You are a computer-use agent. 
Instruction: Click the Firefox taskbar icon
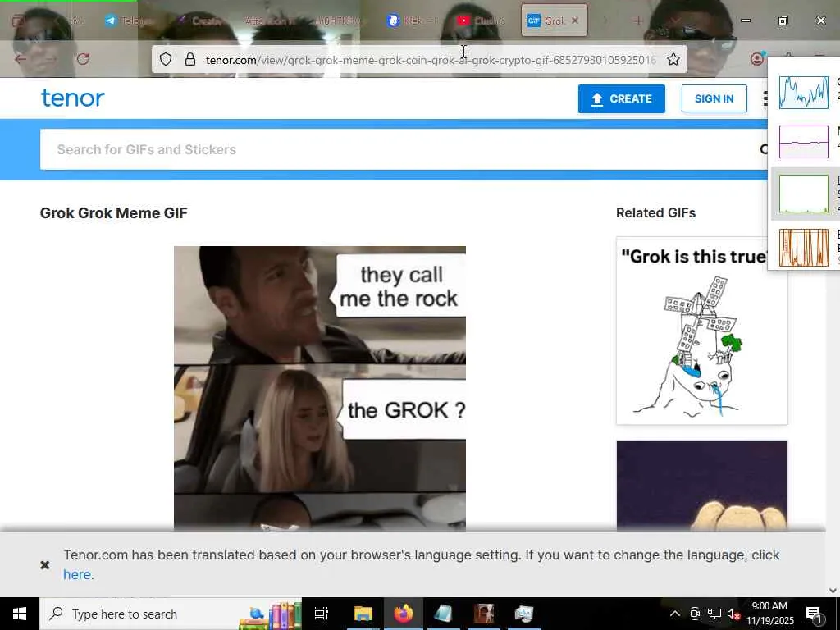(x=404, y=614)
